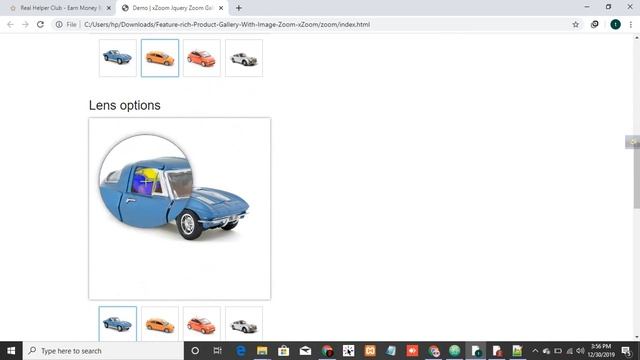This screenshot has height=360, width=640.
Task: Close the Demo xZoom tab
Action: 221,8
